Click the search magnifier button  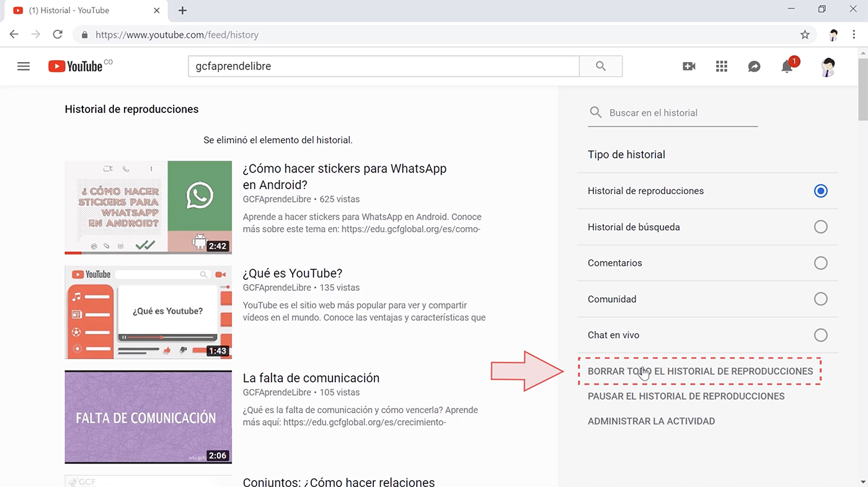[x=601, y=66]
